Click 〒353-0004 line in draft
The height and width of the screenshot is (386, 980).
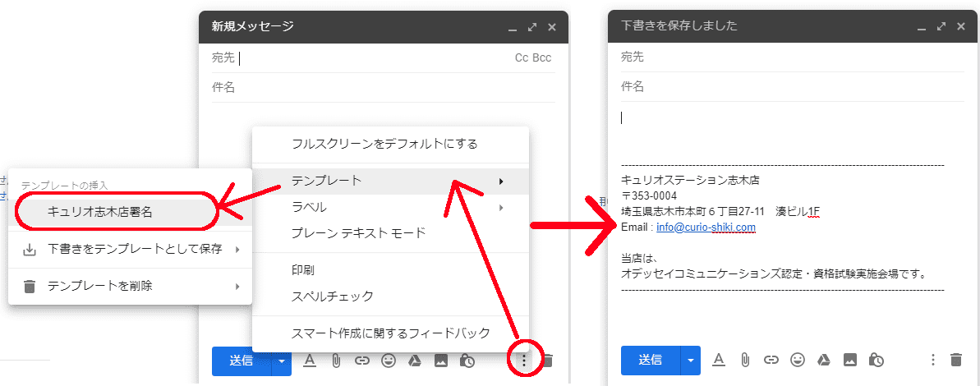[649, 196]
